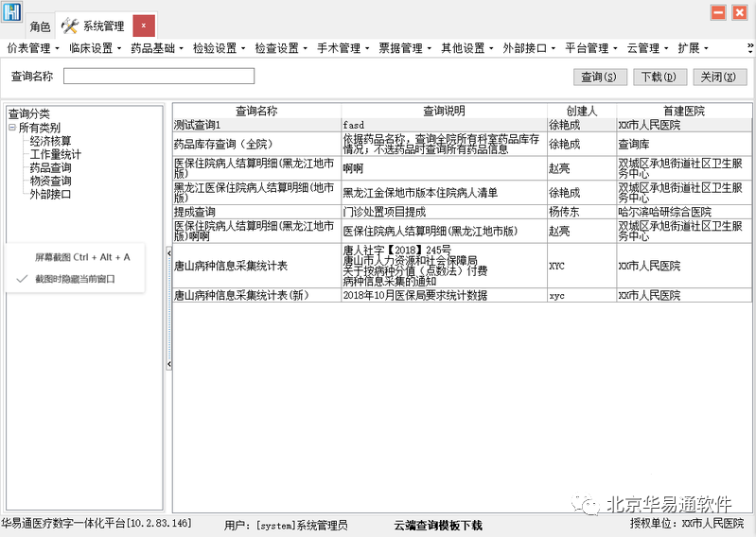Click the 查询名称 text input field
This screenshot has width=756, height=537.
tap(159, 77)
